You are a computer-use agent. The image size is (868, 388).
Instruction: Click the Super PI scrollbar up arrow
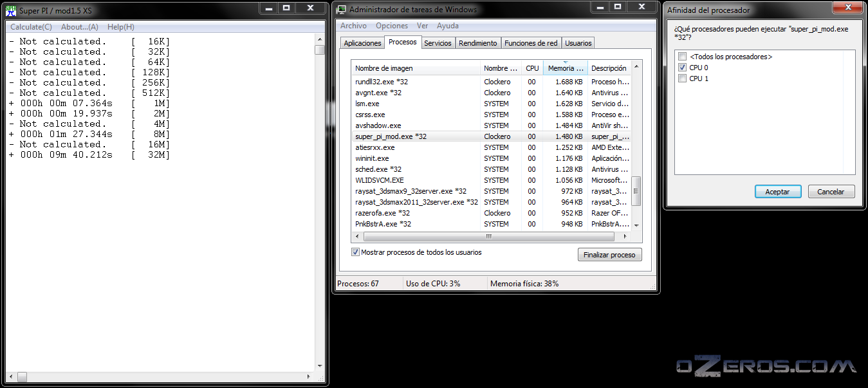pos(320,39)
